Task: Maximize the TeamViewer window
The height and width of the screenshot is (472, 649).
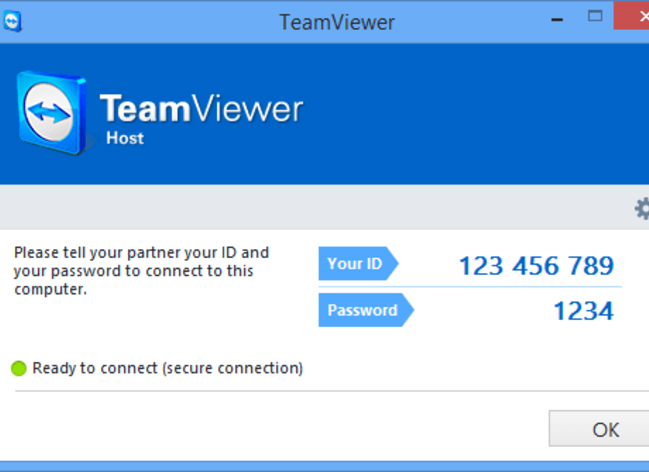Action: coord(595,17)
